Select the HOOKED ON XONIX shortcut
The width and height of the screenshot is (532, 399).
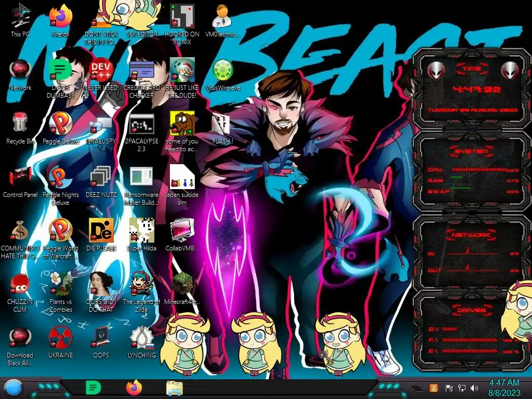point(182,24)
